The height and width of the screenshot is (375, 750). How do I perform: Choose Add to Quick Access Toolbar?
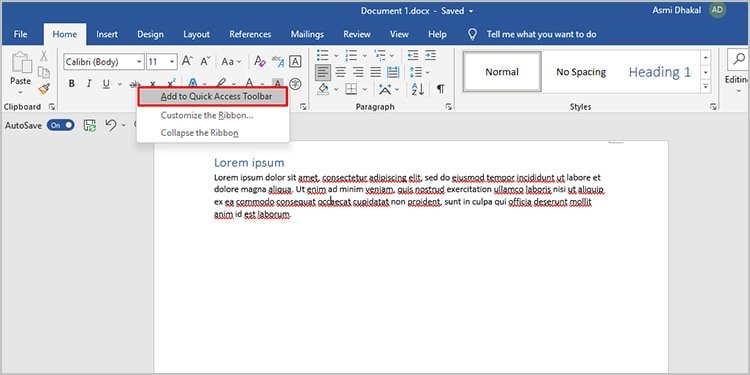pos(213,97)
